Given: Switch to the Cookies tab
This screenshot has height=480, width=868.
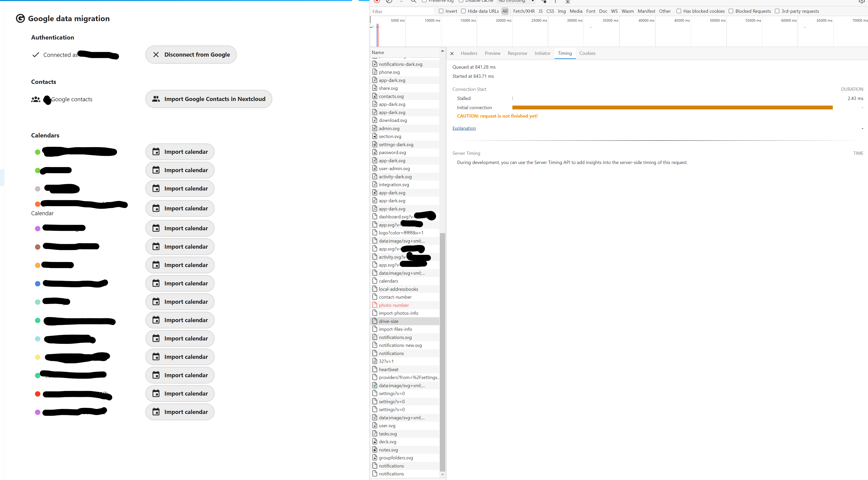Looking at the screenshot, I should point(587,53).
